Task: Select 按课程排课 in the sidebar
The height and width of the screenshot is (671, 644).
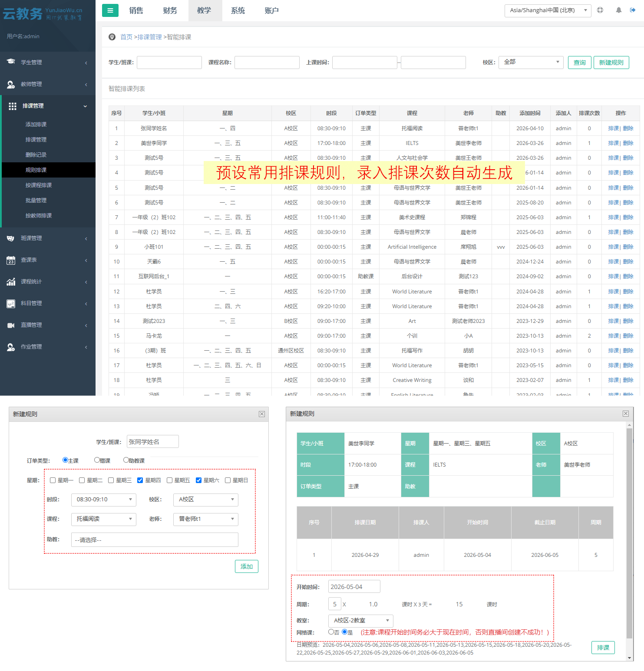Action: click(x=39, y=185)
